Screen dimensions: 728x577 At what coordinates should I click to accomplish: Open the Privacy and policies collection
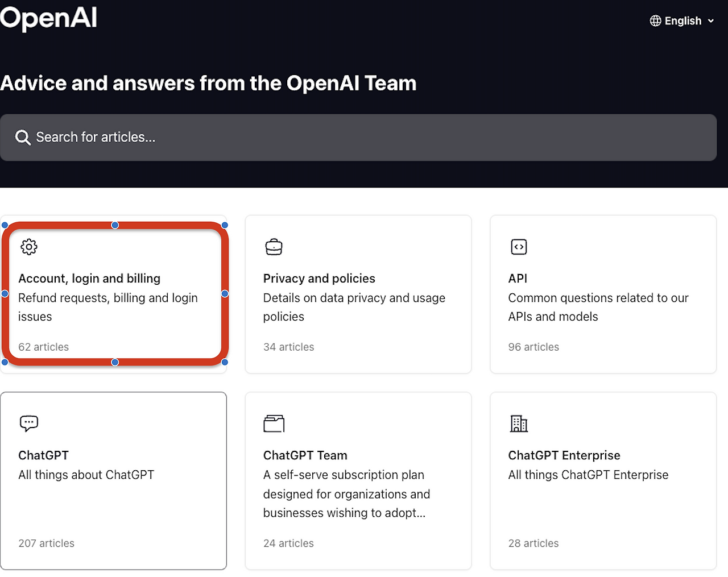point(319,279)
